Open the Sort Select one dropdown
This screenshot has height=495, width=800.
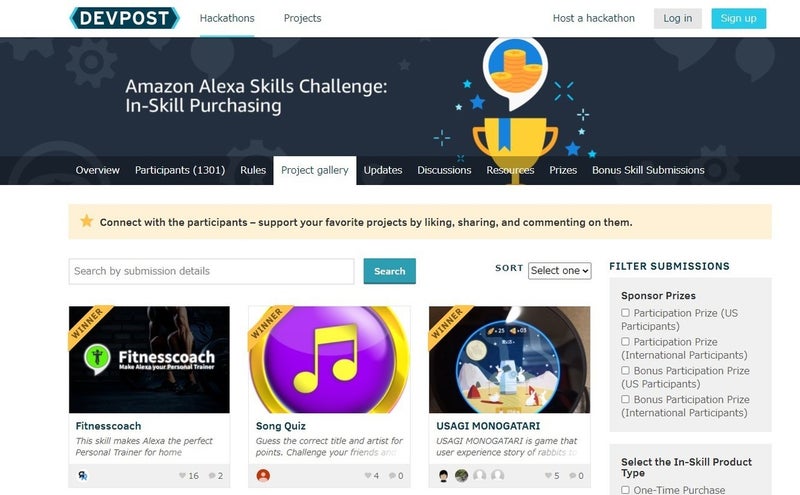[560, 271]
